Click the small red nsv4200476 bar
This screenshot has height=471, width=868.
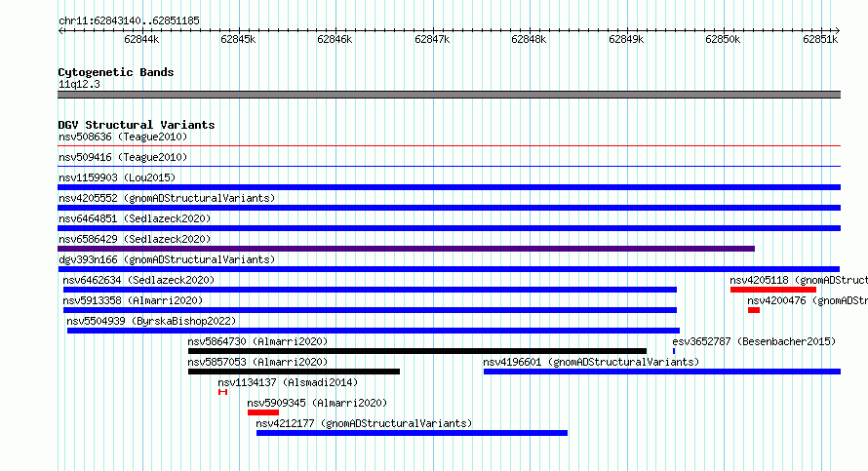pyautogui.click(x=754, y=310)
